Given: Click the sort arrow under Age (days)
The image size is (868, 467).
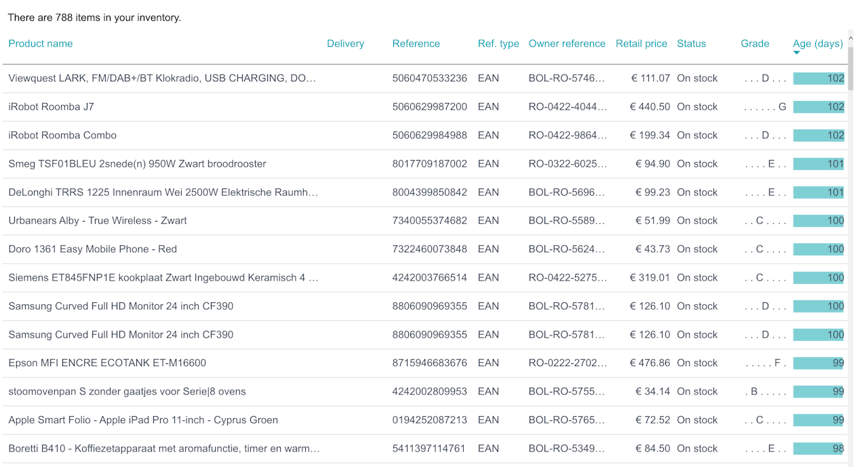Looking at the screenshot, I should [x=797, y=53].
